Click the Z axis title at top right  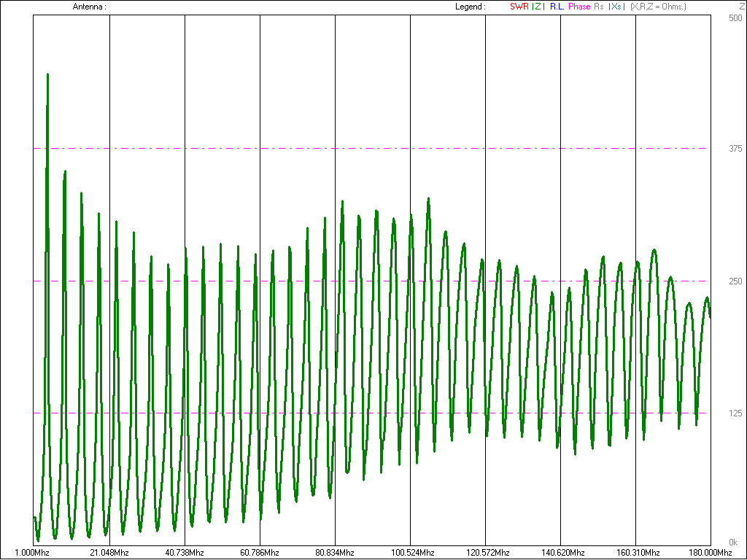pos(741,7)
